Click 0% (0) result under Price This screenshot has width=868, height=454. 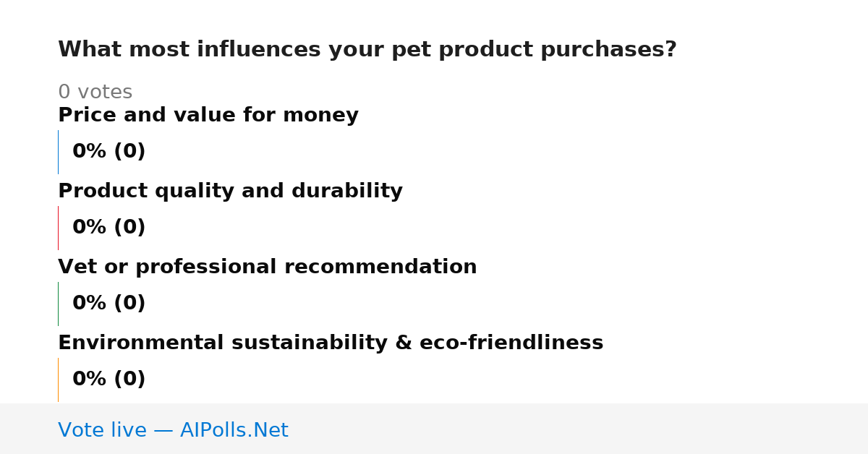[109, 152]
